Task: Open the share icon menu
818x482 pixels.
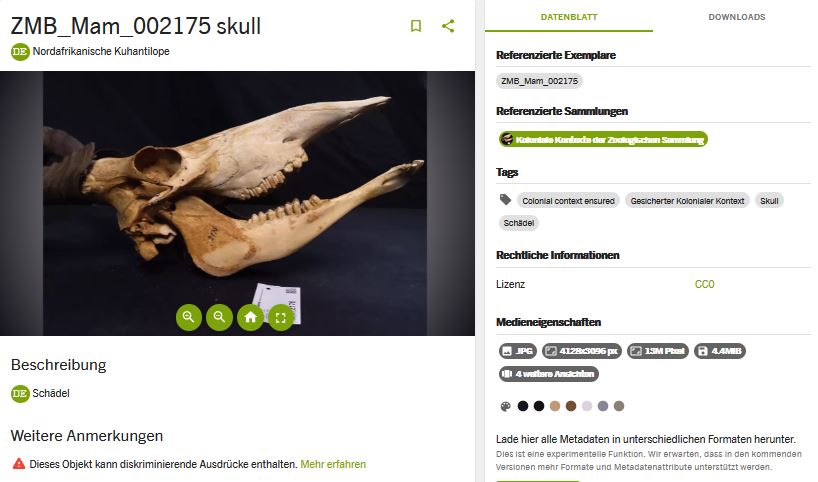Action: pos(448,26)
